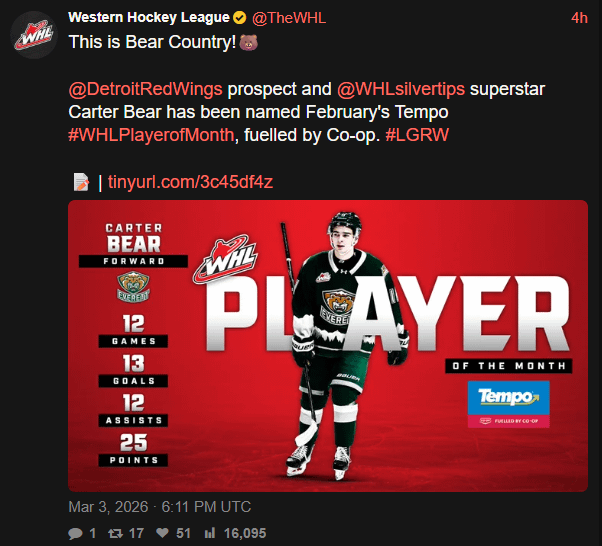Click the Mar 3, 2026 post date
Image resolution: width=602 pixels, height=546 pixels.
(159, 506)
